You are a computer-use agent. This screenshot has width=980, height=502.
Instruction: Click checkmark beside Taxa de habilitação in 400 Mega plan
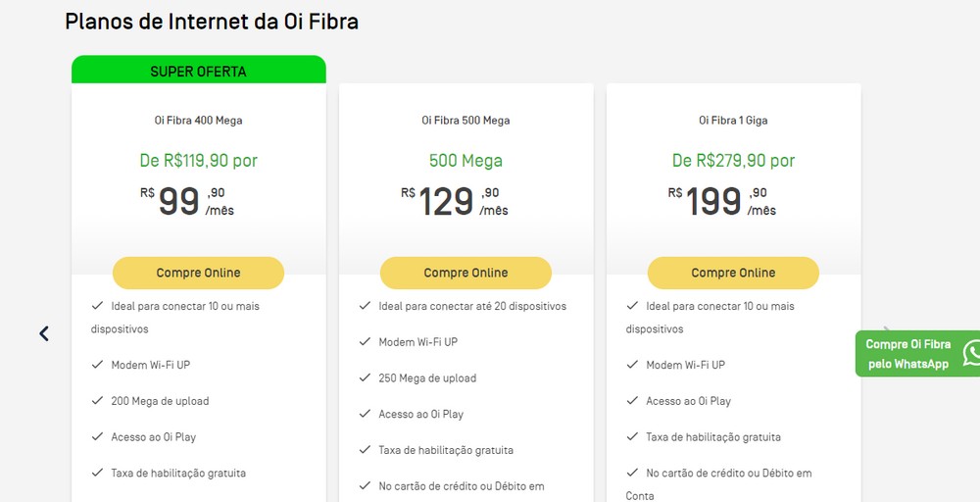(x=97, y=473)
